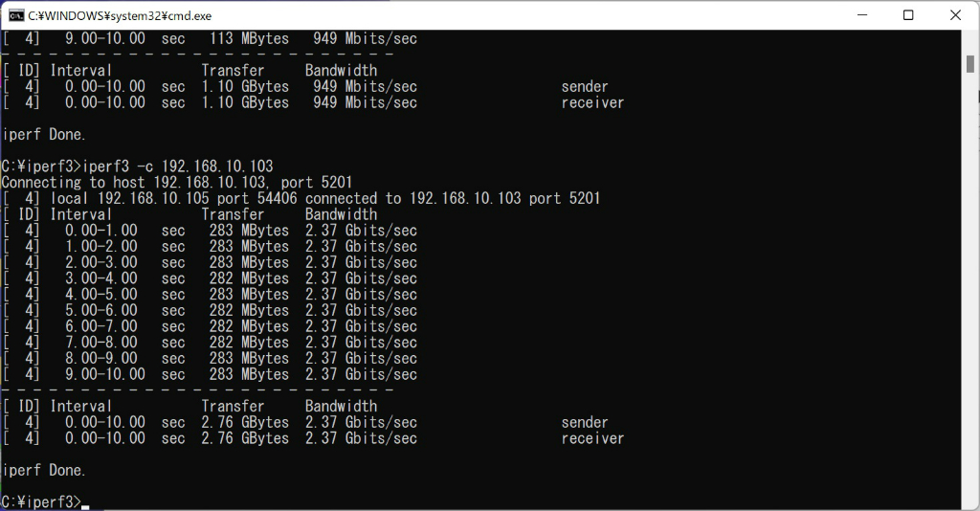Maximize the cmd.exe window
Screen dimensions: 980x511
(x=908, y=15)
